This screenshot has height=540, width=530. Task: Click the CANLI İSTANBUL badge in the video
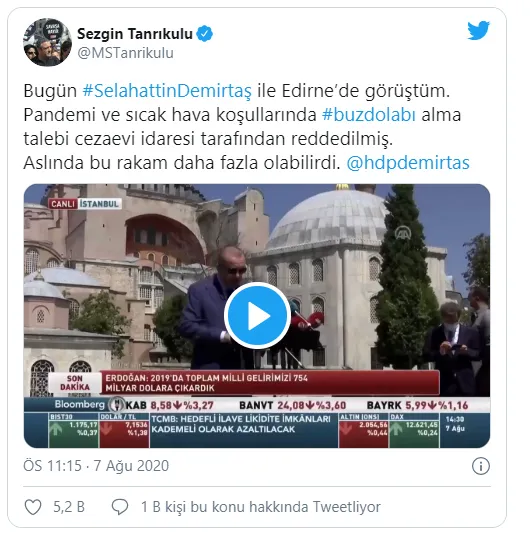click(x=85, y=204)
